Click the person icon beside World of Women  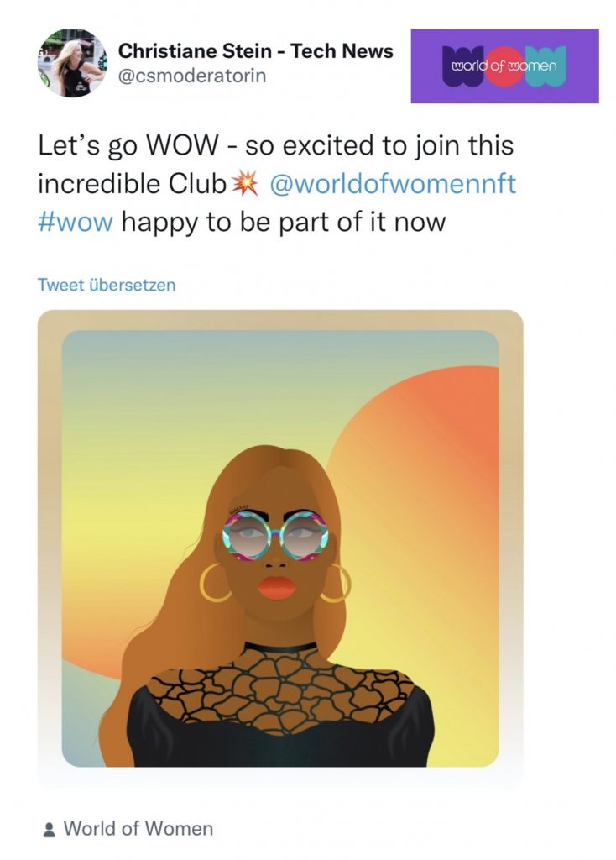click(x=49, y=829)
